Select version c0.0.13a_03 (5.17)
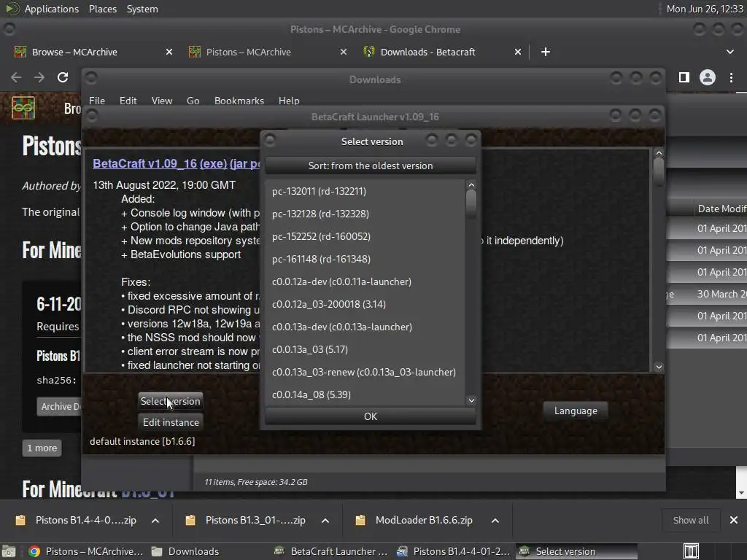Image resolution: width=747 pixels, height=560 pixels. pos(365,349)
